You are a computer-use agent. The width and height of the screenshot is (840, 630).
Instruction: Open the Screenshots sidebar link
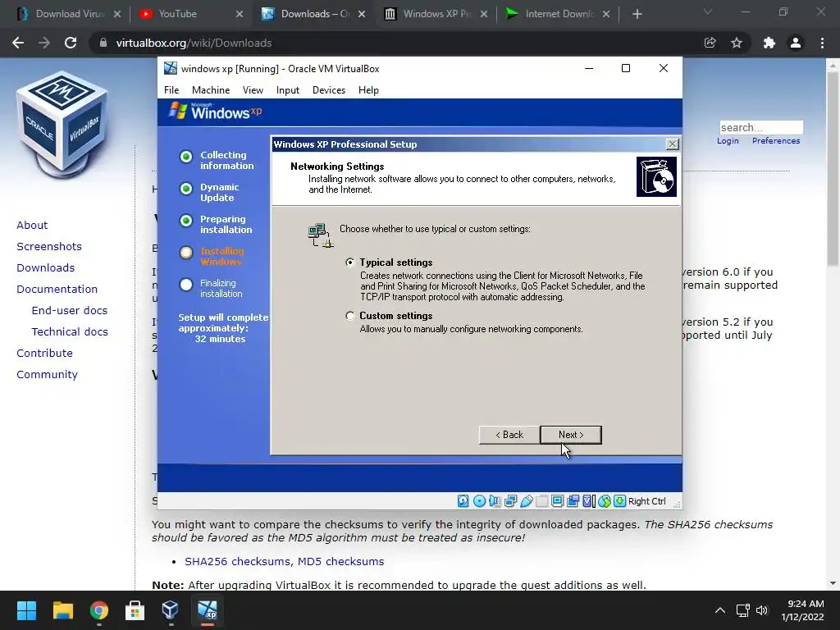coord(49,246)
